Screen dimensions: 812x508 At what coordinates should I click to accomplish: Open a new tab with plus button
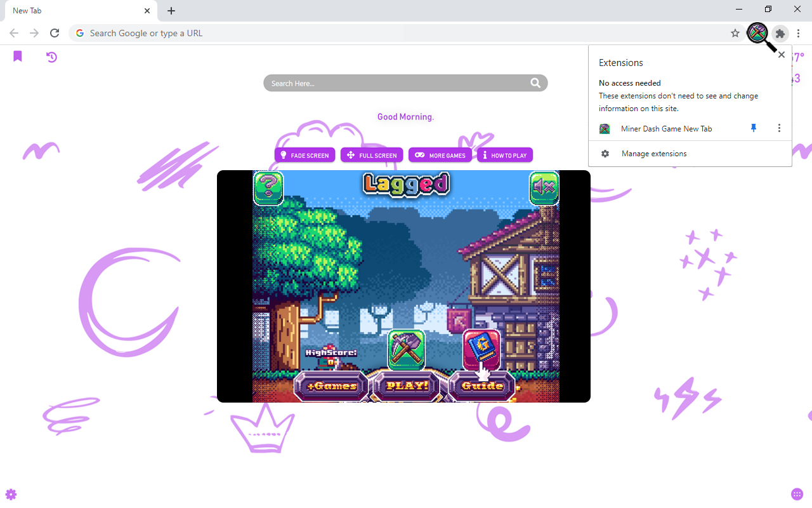tap(171, 11)
